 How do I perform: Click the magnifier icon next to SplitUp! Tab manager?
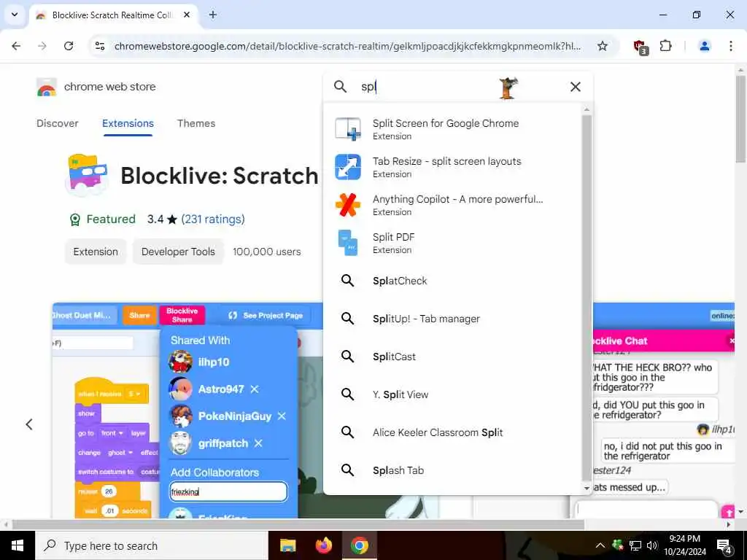(348, 319)
